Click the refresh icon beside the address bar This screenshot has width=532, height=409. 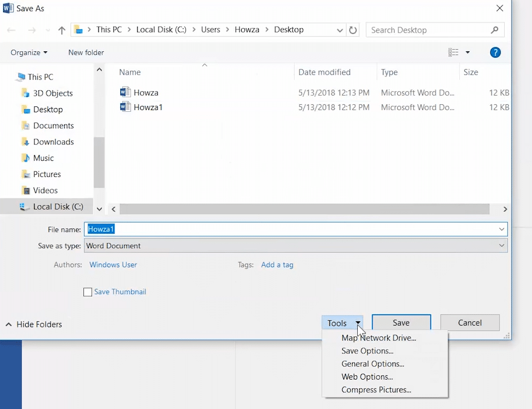point(353,30)
